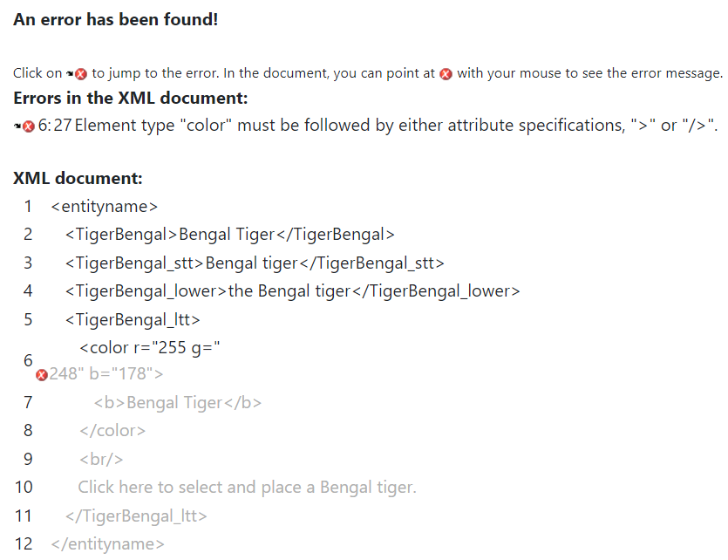Click the 6:27 error position
The height and width of the screenshot is (560, 728).
(x=54, y=126)
